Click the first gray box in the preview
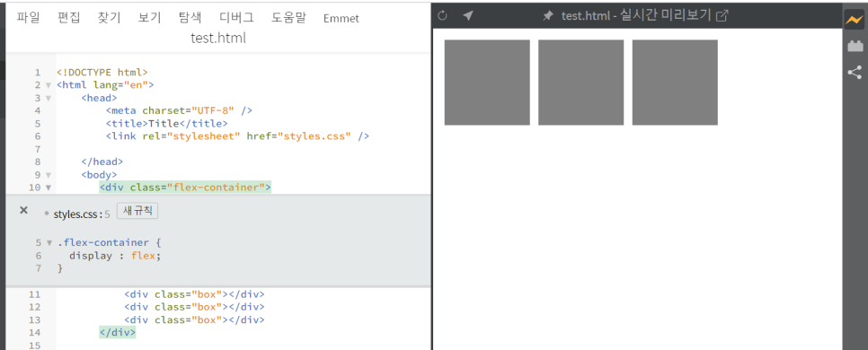The image size is (868, 350). click(x=487, y=83)
